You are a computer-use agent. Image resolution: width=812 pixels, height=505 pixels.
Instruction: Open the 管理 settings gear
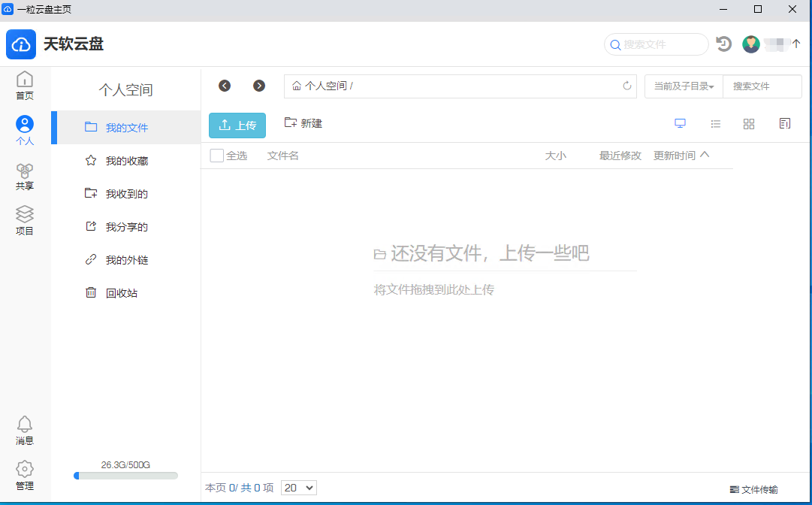[25, 476]
